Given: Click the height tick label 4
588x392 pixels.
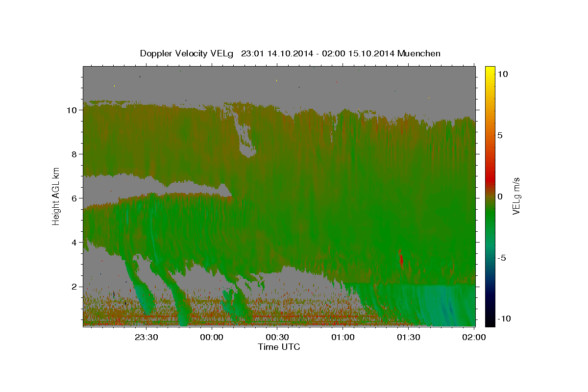Looking at the screenshot, I should tap(75, 243).
